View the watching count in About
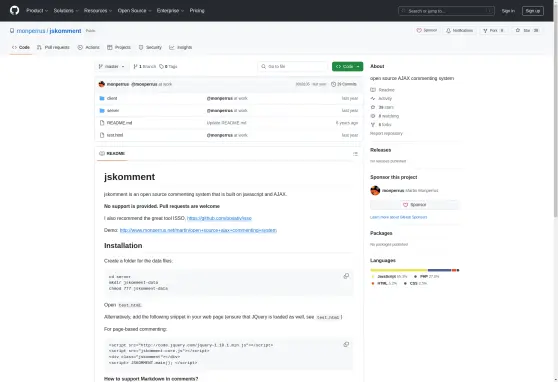The height and width of the screenshot is (382, 558). click(385, 116)
